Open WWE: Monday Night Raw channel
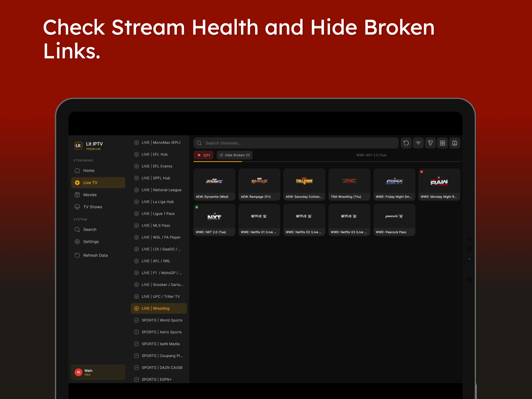The image size is (532, 399). [439, 184]
